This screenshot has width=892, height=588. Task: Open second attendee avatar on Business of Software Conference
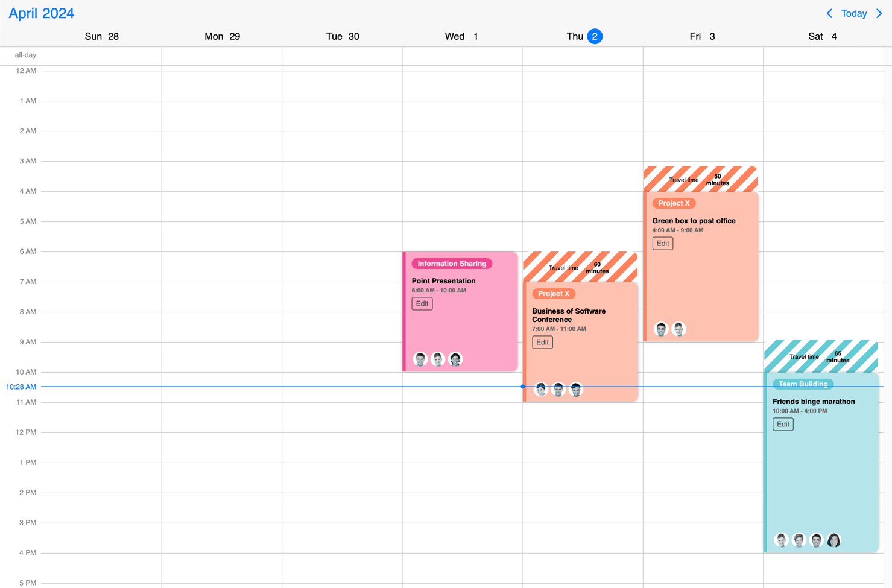pos(558,389)
